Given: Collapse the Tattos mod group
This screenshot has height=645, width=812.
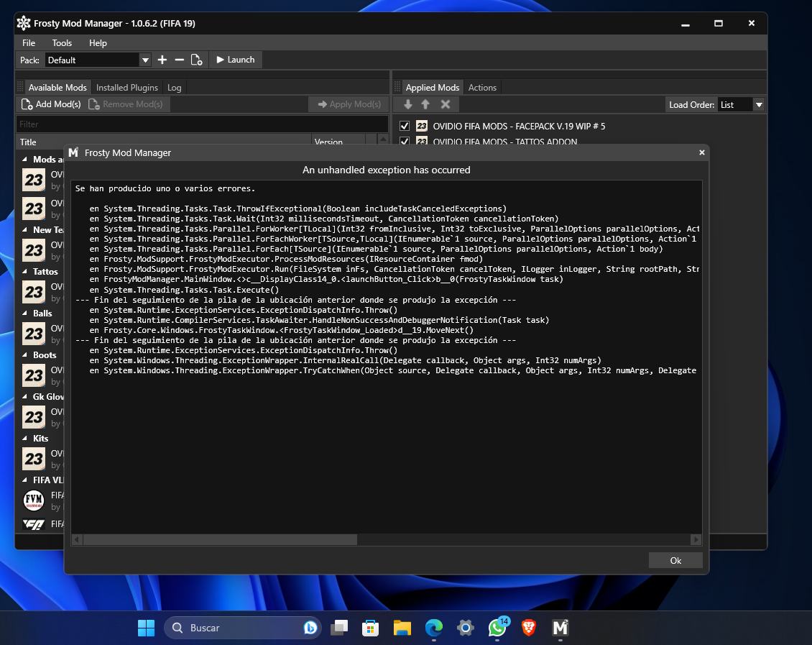Looking at the screenshot, I should (25, 272).
